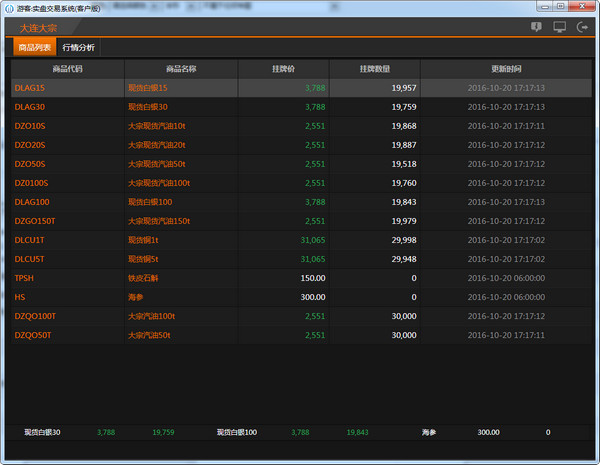
Task: Click product name 大宗现货汽油150t
Action: [x=159, y=221]
